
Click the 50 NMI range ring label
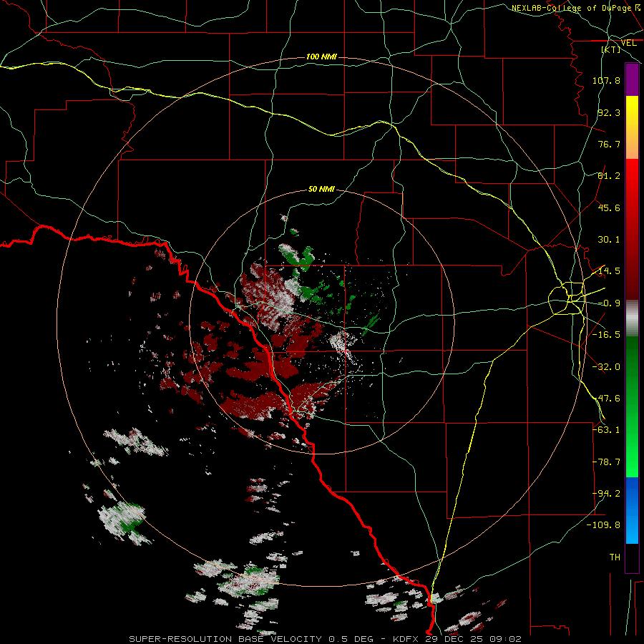(x=321, y=189)
